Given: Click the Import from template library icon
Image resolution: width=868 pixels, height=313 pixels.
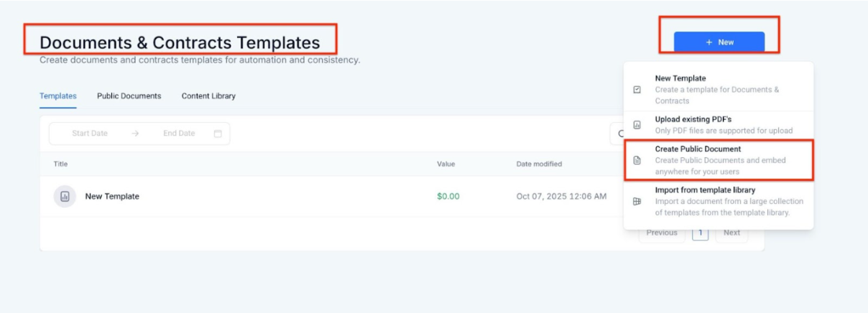Looking at the screenshot, I should point(637,202).
